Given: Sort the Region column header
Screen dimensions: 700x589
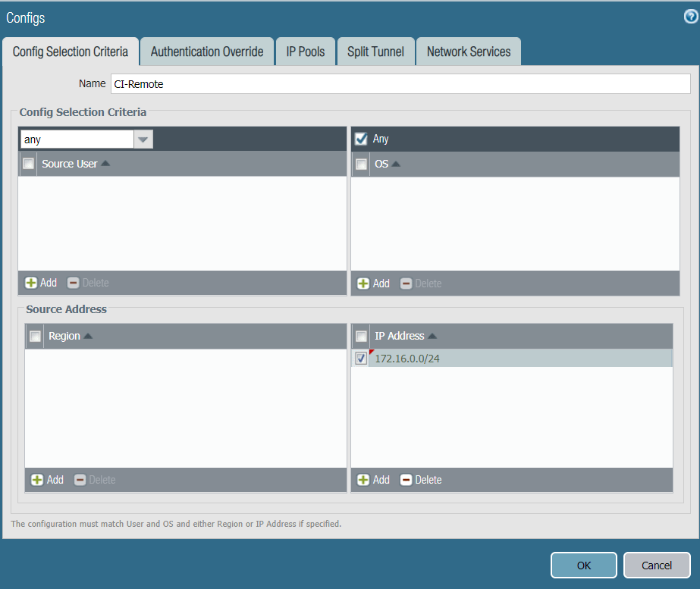Looking at the screenshot, I should (88, 336).
